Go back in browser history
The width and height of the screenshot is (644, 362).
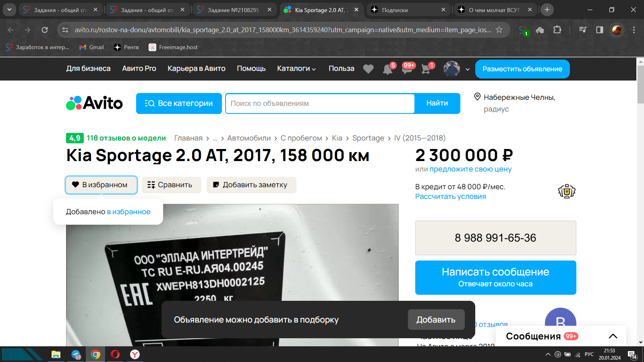pyautogui.click(x=10, y=30)
